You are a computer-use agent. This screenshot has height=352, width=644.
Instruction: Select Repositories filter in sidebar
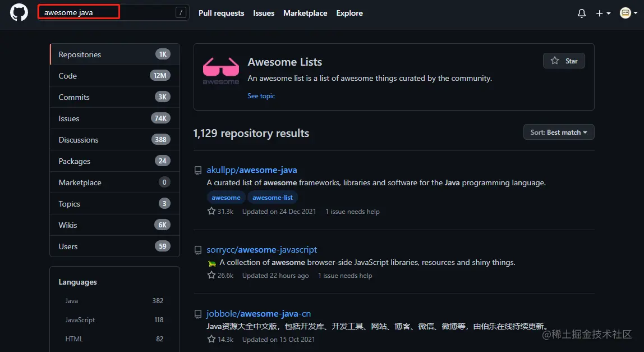[114, 54]
